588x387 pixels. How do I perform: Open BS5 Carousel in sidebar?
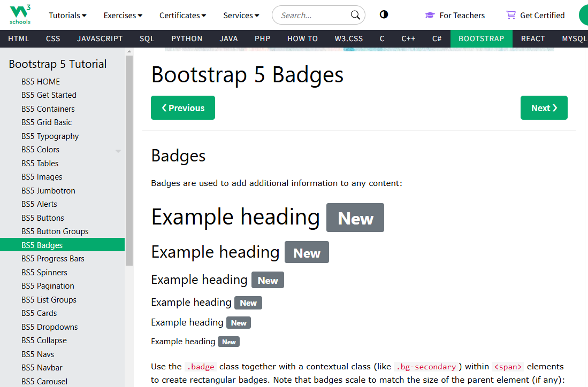pyautogui.click(x=62, y=381)
